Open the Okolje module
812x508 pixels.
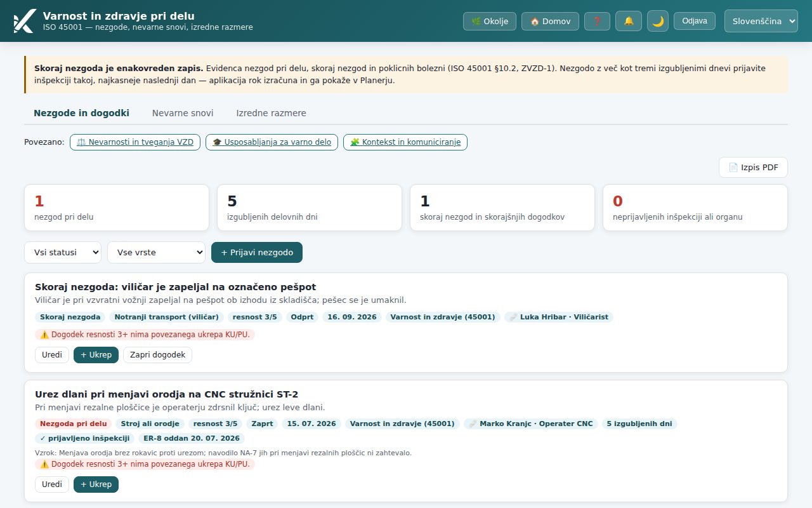[490, 21]
